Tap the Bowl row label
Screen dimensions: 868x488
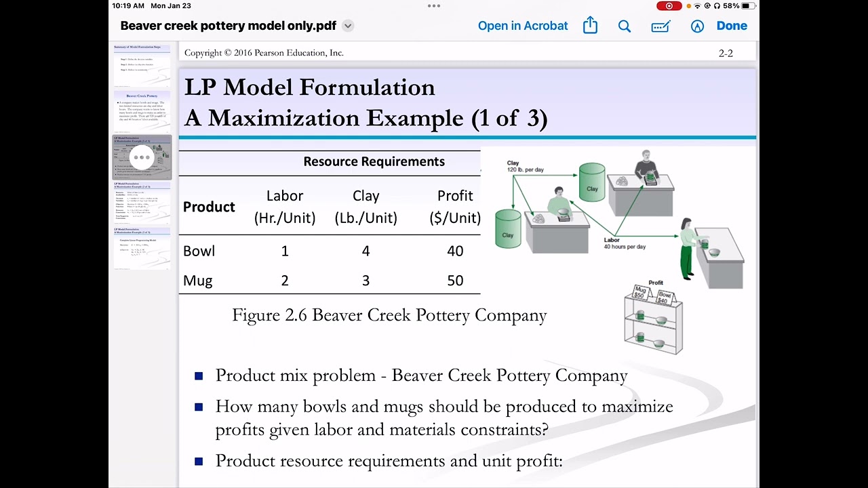click(x=199, y=251)
